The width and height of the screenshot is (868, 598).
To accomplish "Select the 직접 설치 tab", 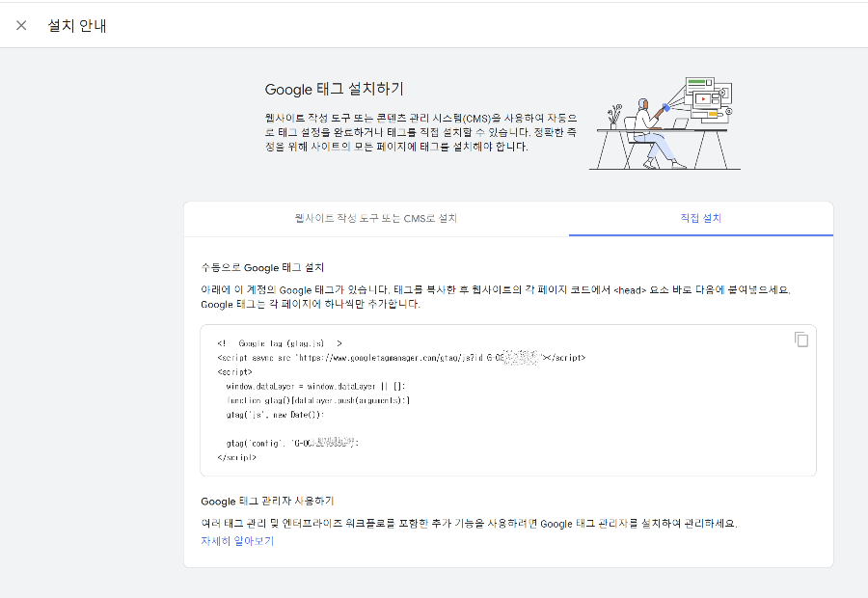I will coord(701,219).
